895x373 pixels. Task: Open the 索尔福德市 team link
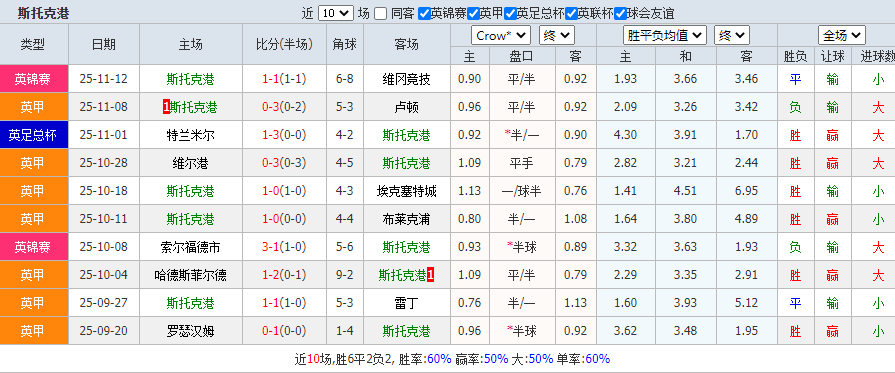click(x=191, y=247)
